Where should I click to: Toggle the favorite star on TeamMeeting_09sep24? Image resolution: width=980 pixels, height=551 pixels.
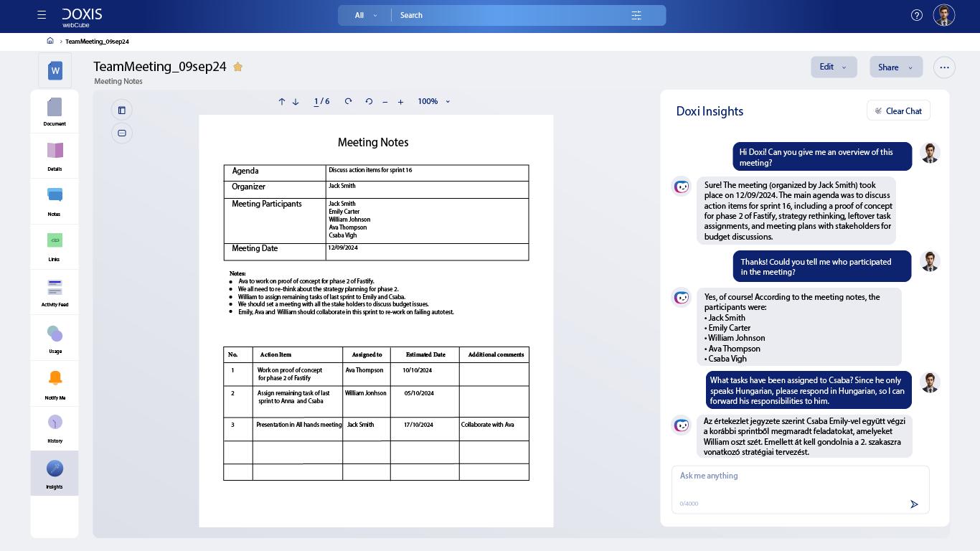(238, 66)
